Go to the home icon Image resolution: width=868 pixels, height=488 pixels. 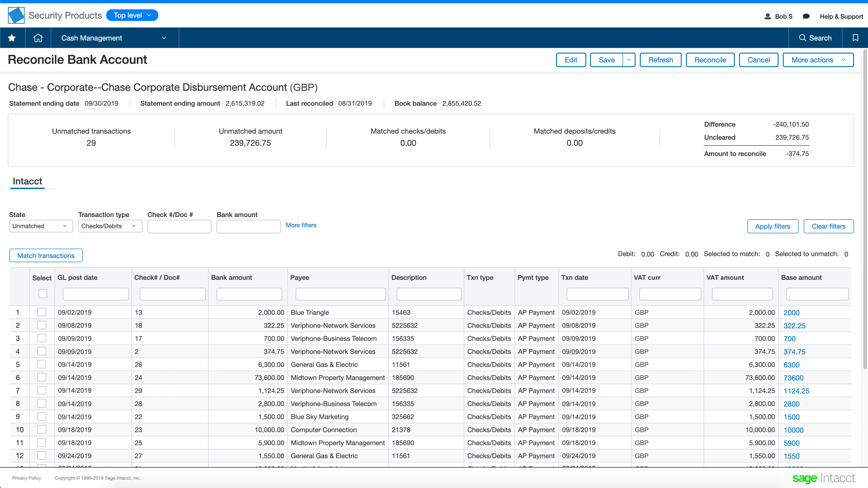(x=38, y=38)
